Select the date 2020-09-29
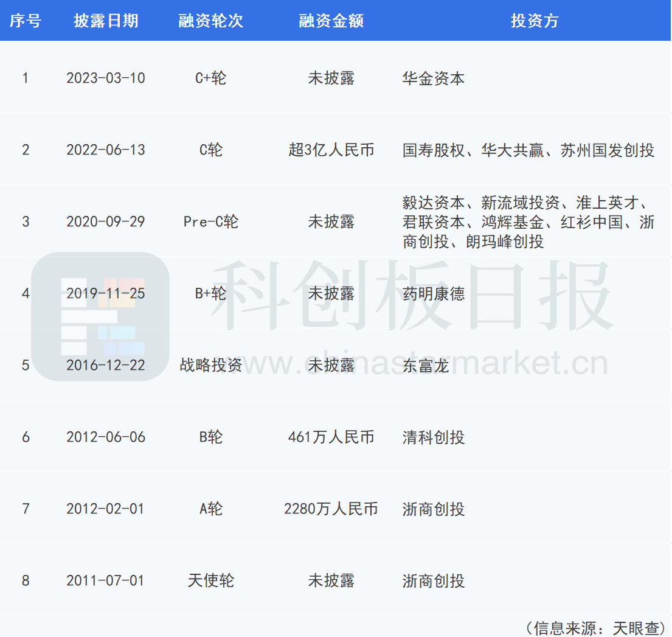The image size is (672, 637). point(106,221)
